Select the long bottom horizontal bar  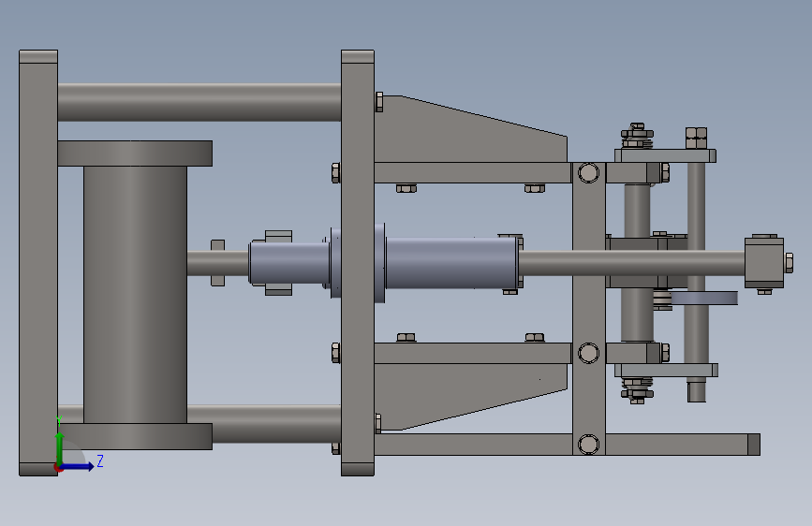[x=567, y=445]
